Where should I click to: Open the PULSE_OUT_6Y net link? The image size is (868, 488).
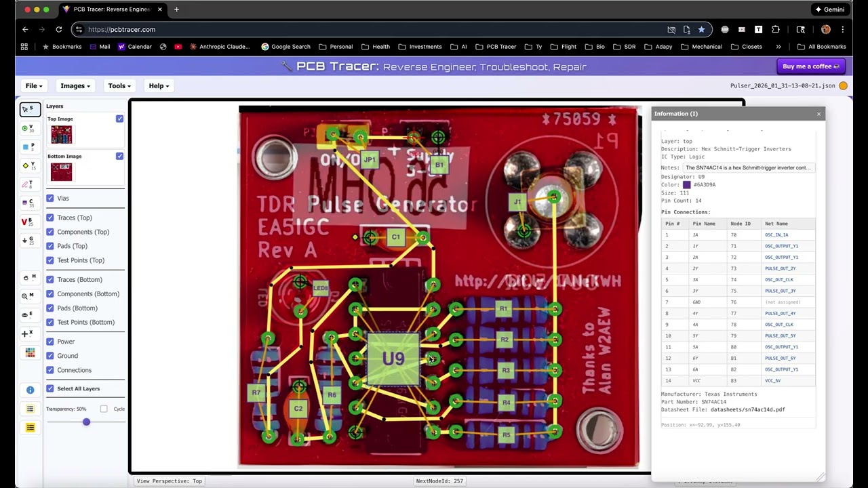780,358
